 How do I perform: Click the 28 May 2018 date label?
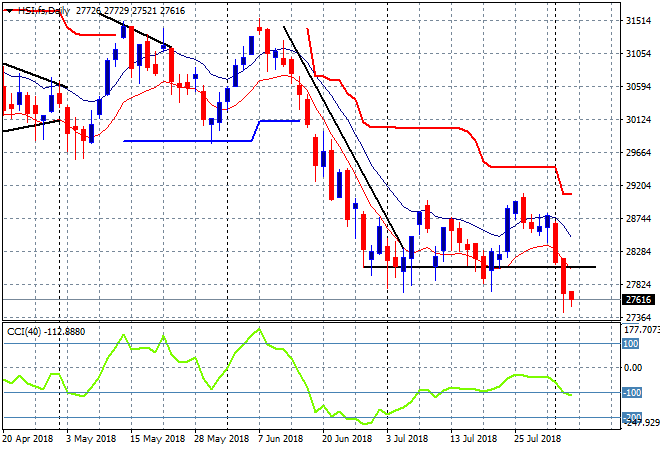(x=221, y=439)
